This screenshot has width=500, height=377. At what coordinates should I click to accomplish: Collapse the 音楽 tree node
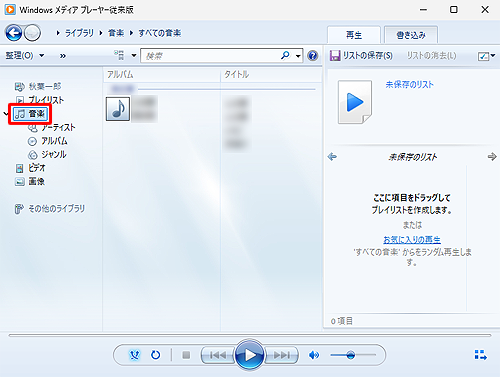pos(6,114)
